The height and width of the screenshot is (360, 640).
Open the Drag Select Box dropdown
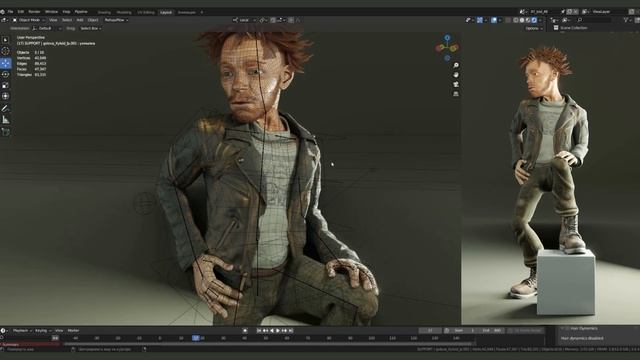[91, 28]
